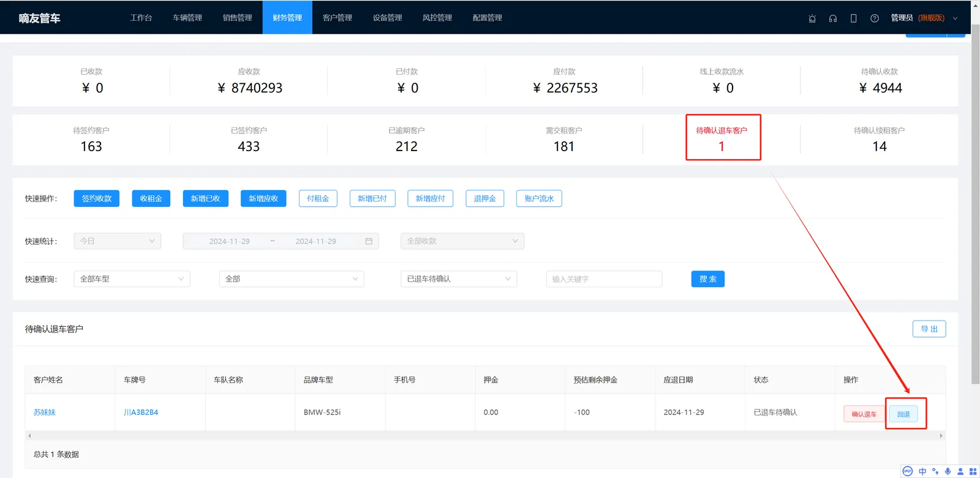Open the IME toolbox grid icon
The height and width of the screenshot is (478, 980).
coord(973,471)
